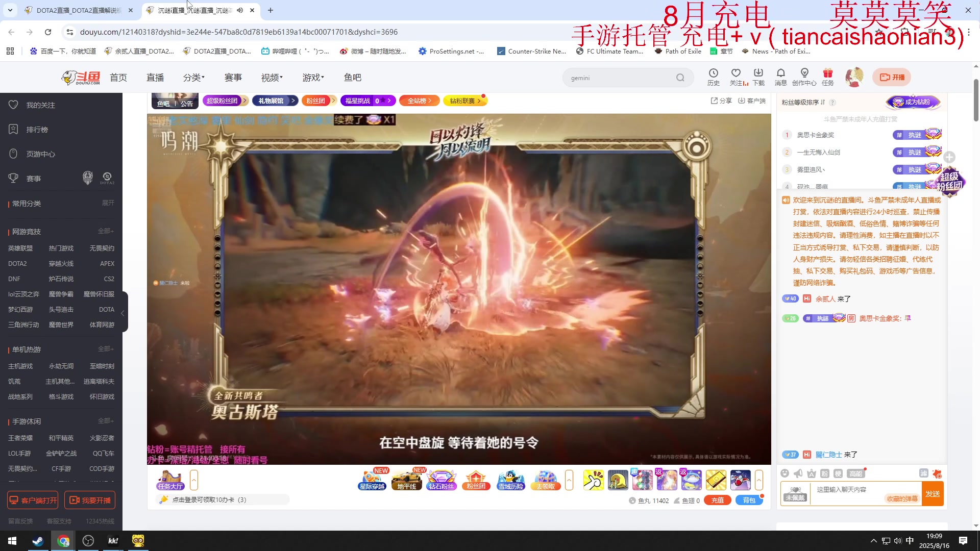980x551 pixels.
Task: Open the red star effects icon in chat
Action: pos(937,473)
